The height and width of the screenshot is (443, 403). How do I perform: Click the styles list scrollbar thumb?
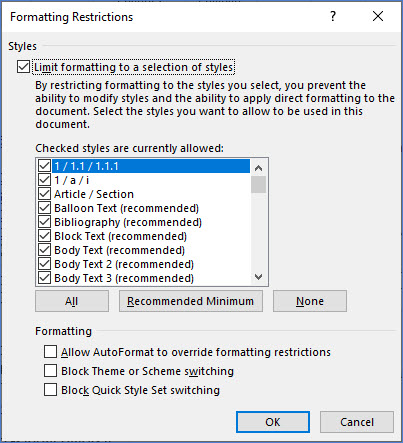point(258,184)
